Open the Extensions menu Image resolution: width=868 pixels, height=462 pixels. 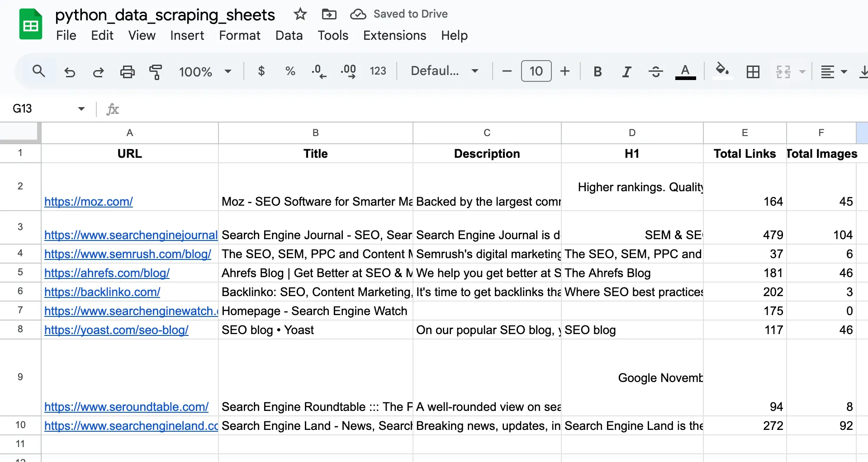coord(394,35)
